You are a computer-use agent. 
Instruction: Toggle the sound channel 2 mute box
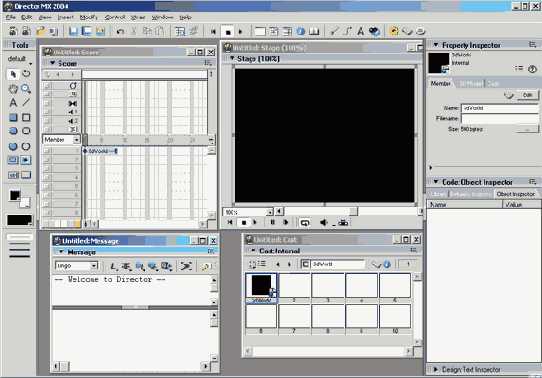47,121
